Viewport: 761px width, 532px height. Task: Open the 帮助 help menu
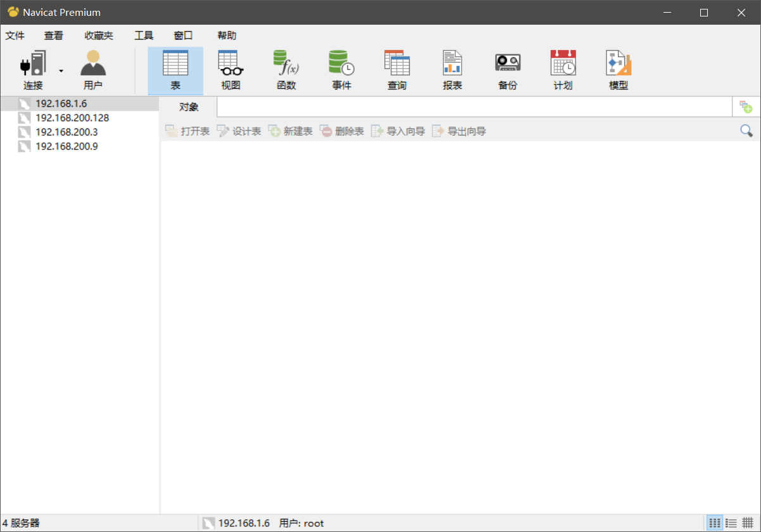click(227, 35)
